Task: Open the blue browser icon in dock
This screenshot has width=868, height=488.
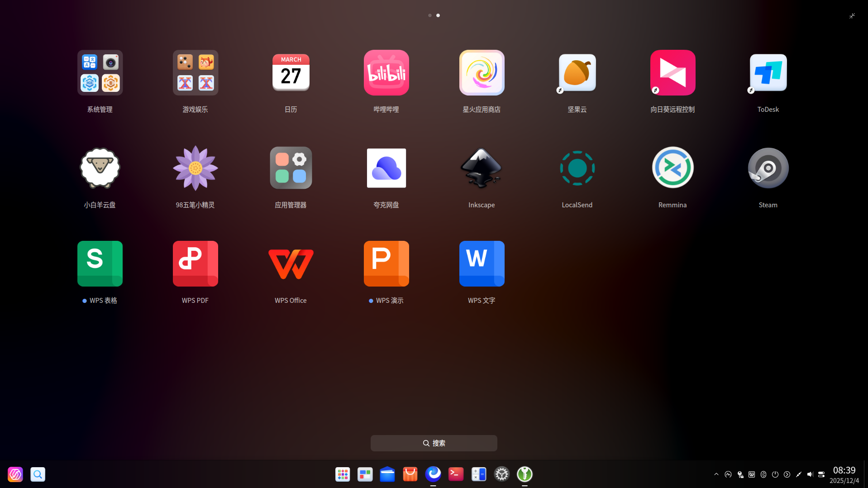Action: (x=433, y=474)
